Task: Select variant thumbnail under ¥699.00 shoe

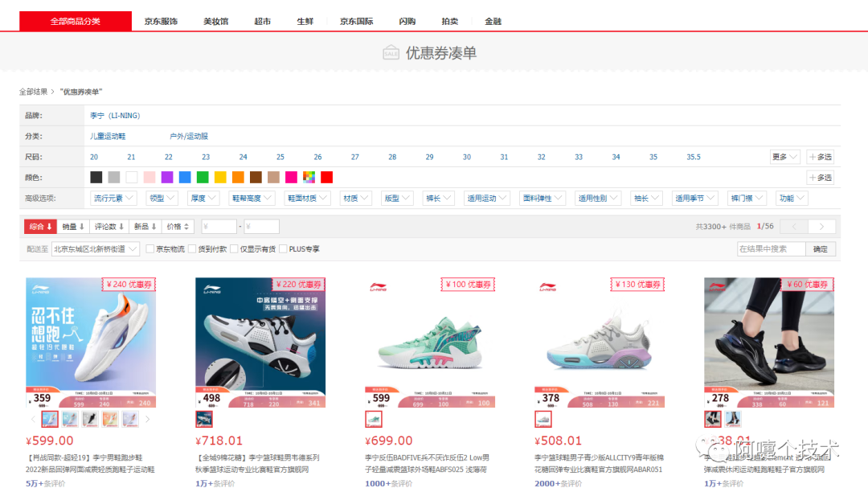Action: tap(374, 420)
